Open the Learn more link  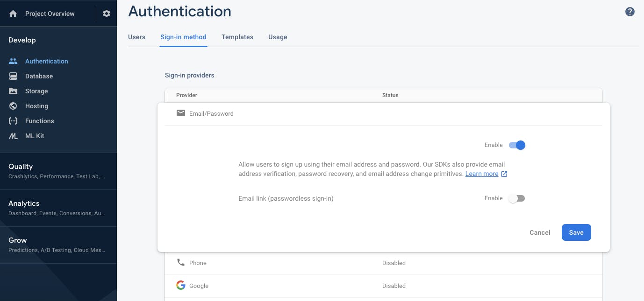click(482, 174)
